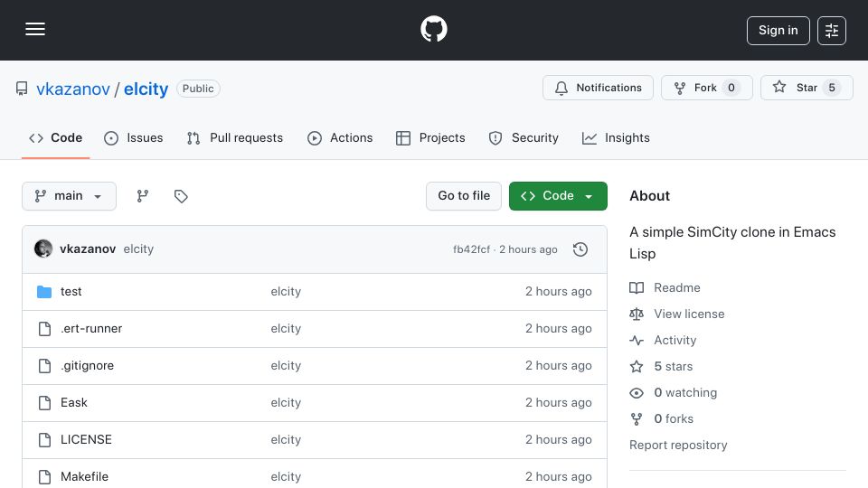View branches via the branch icon

click(143, 196)
